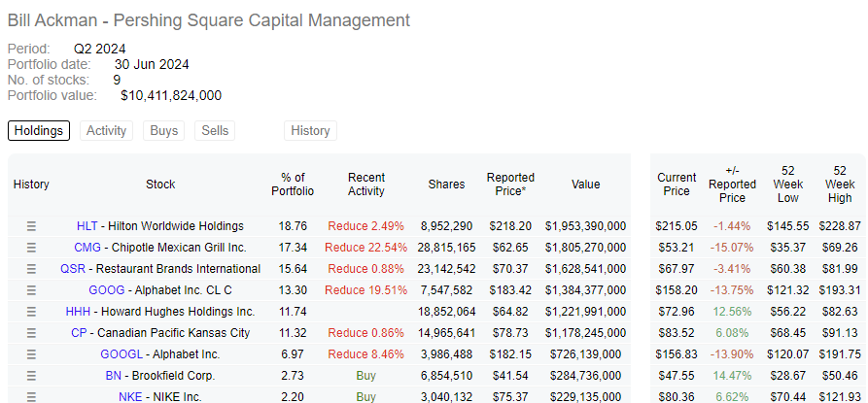Image resolution: width=868 pixels, height=403 pixels.
Task: Click Howard Hughes +12.56% price change
Action: pyautogui.click(x=732, y=312)
